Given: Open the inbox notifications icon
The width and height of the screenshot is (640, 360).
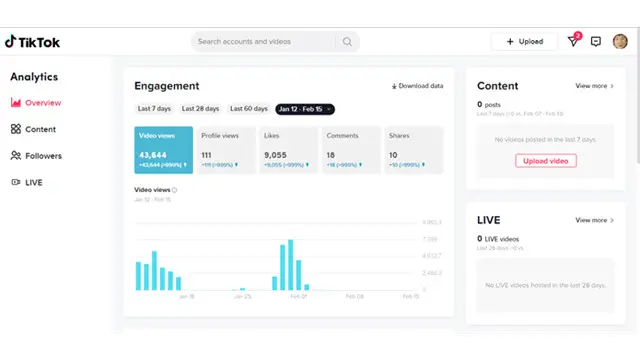Looking at the screenshot, I should click(573, 41).
